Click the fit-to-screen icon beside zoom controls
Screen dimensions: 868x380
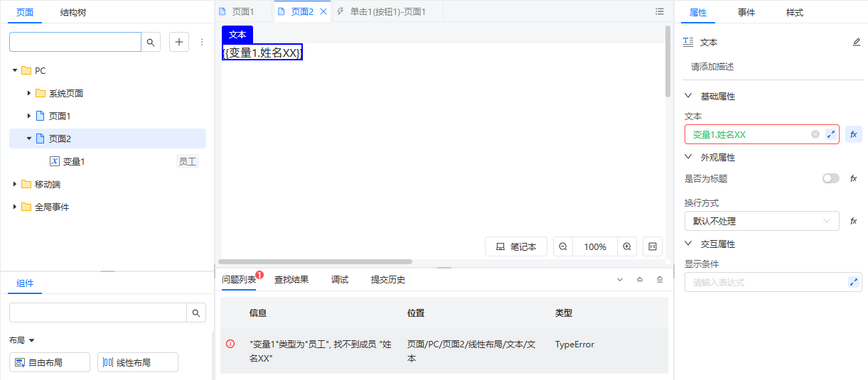(x=653, y=246)
